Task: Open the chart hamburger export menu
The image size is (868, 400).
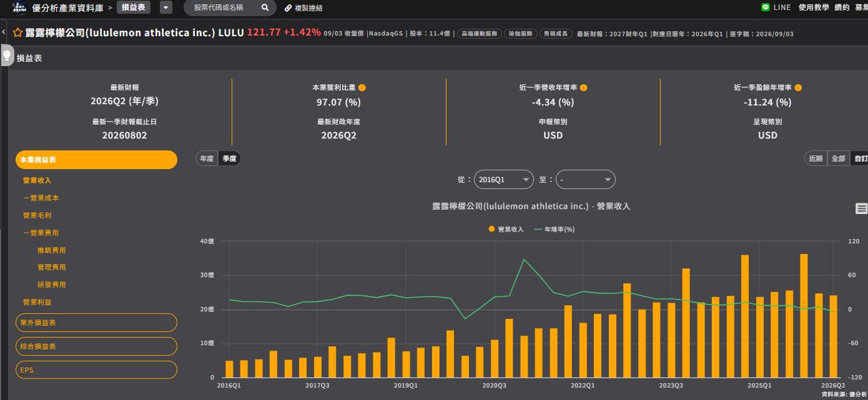Action: click(861, 208)
